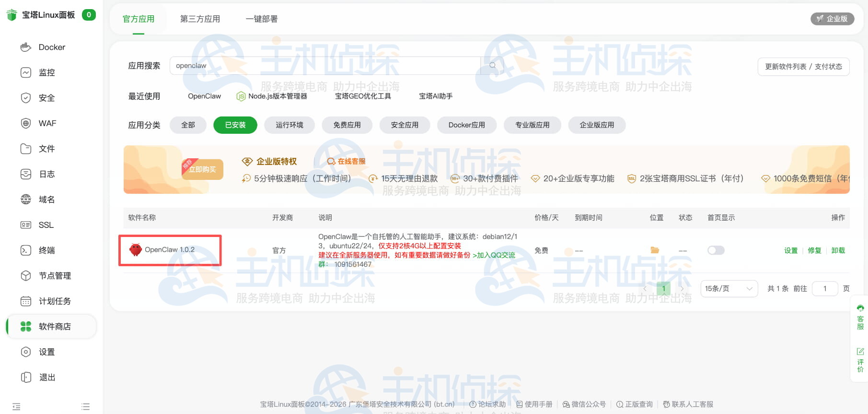Click the 应用搜索 search input field

click(x=325, y=66)
